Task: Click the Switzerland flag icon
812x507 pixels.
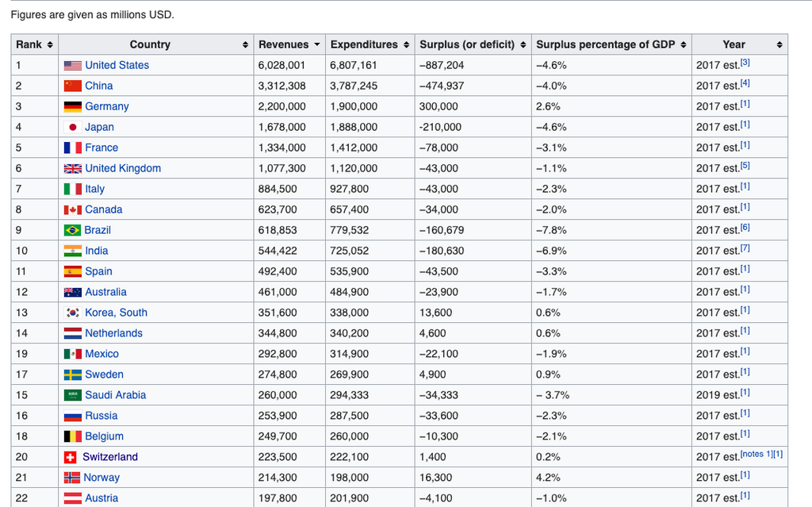Action: 71,457
